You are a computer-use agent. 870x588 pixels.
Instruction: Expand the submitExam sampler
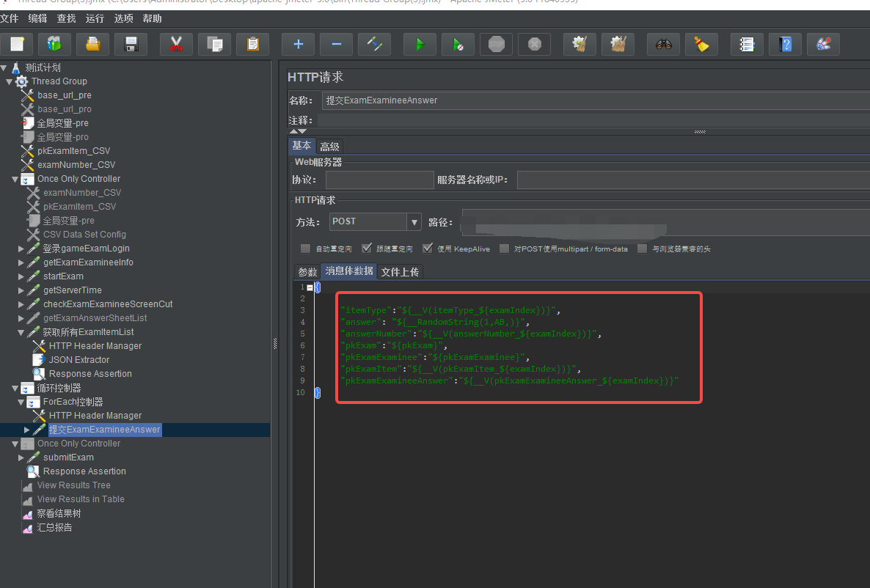pyautogui.click(x=21, y=457)
